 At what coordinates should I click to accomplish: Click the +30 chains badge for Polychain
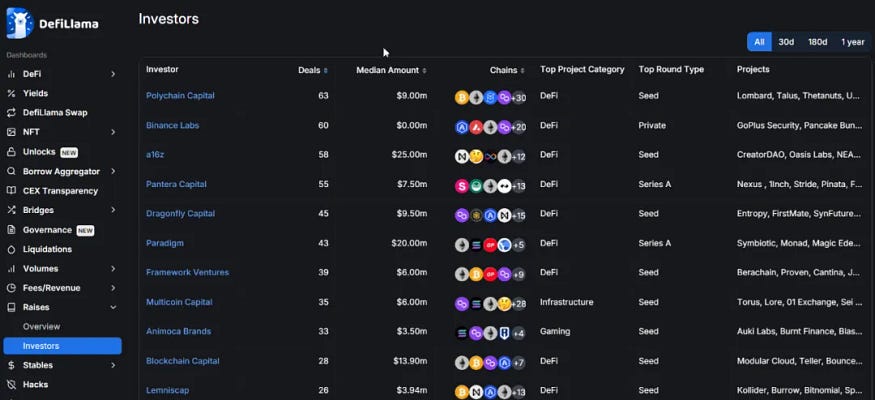click(517, 97)
